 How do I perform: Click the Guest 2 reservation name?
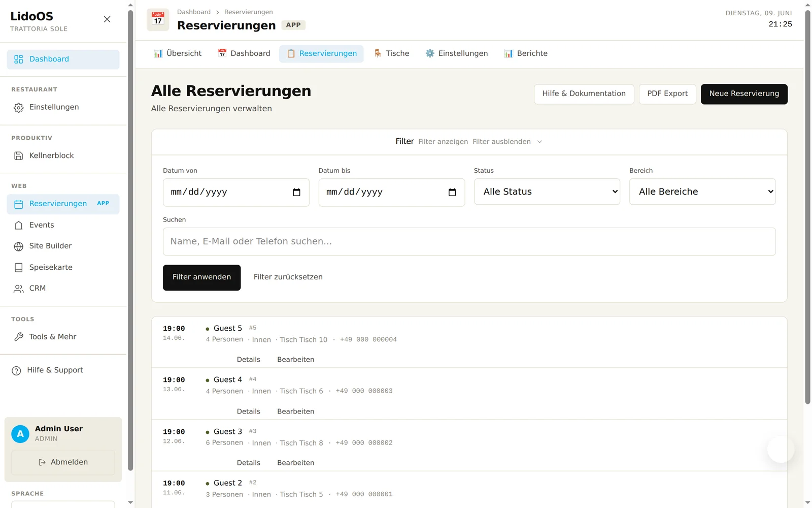point(228,483)
